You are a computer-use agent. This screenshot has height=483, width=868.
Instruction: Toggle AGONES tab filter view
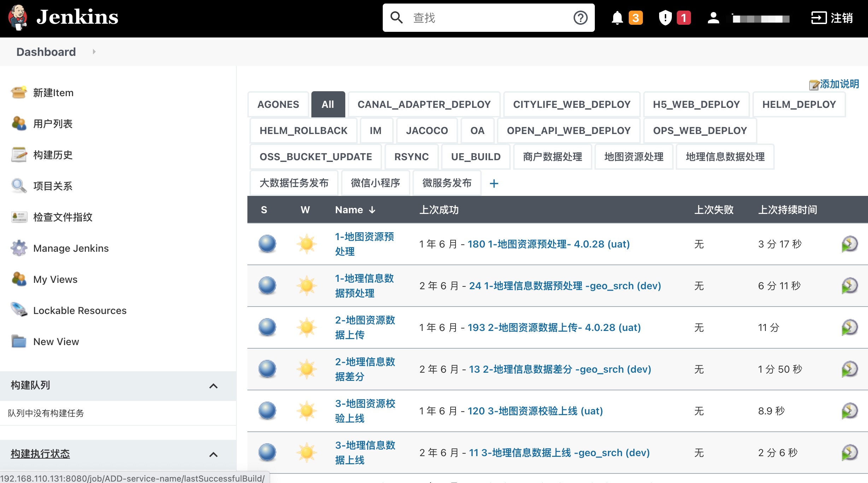(x=278, y=104)
